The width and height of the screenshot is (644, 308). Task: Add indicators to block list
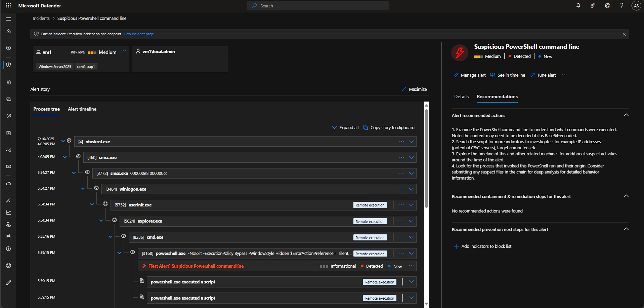click(483, 246)
